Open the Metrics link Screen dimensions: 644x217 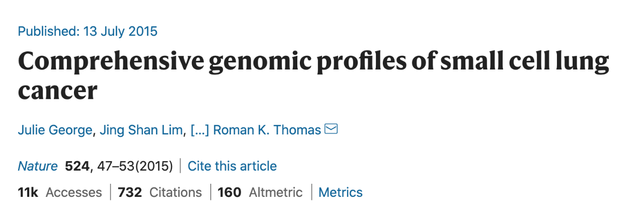tap(341, 192)
